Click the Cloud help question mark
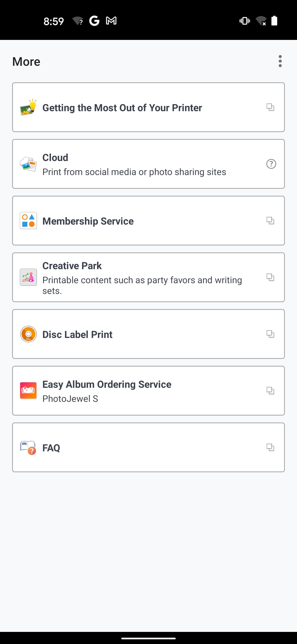297x644 pixels. [x=271, y=164]
